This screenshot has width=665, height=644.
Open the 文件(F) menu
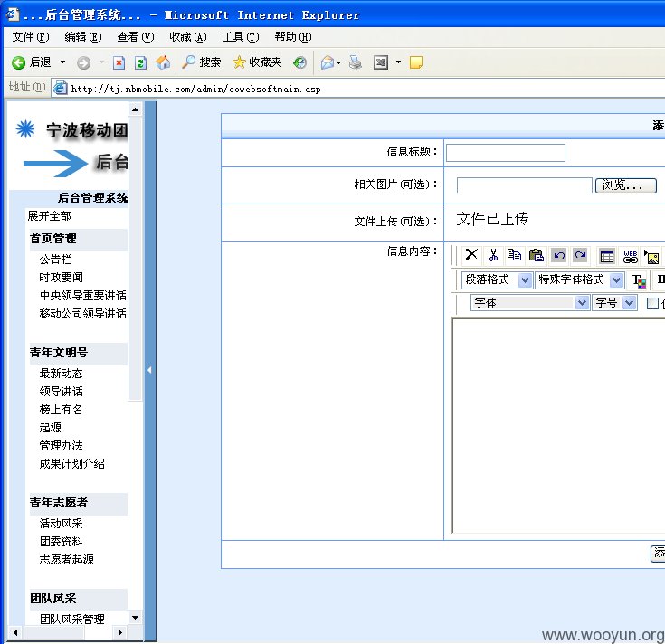click(31, 37)
